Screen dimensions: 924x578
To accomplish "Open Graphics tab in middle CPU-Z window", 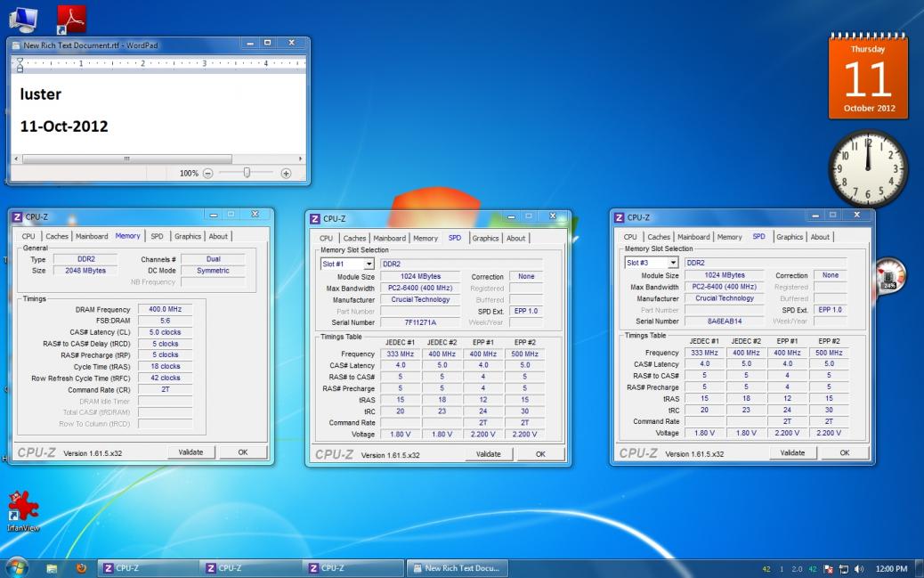I will [485, 239].
